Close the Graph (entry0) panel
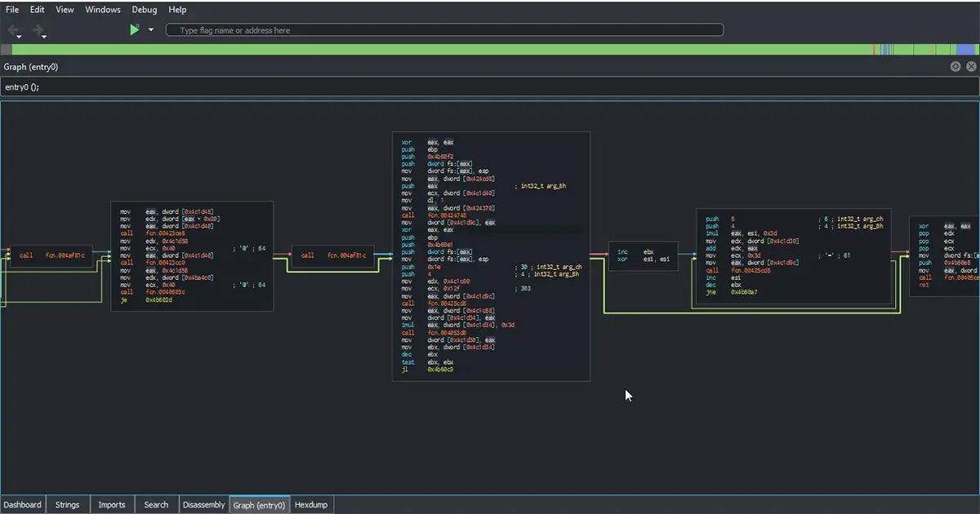The width and height of the screenshot is (980, 514). tap(971, 67)
